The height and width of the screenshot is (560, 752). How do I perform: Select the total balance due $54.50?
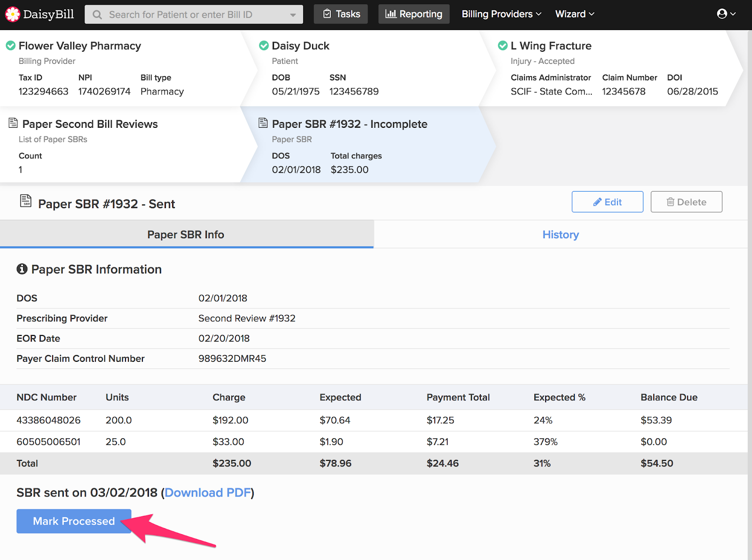[x=657, y=463]
